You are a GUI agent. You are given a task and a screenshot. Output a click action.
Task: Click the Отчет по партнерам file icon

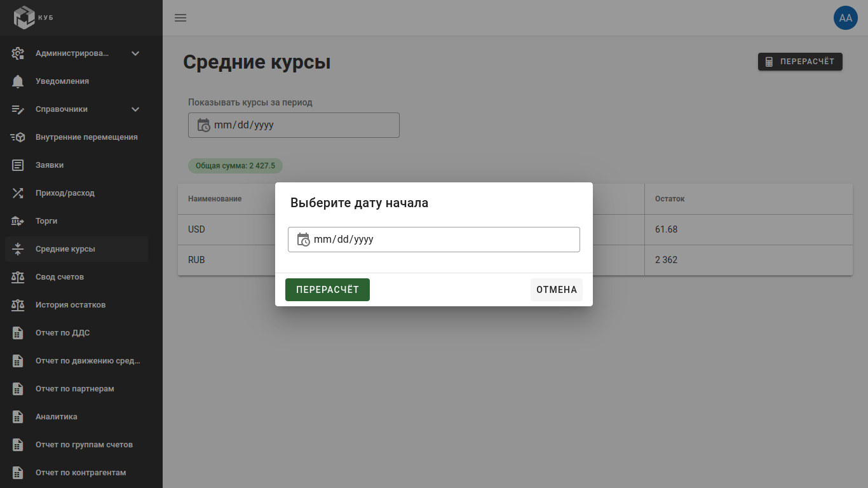[x=18, y=389]
